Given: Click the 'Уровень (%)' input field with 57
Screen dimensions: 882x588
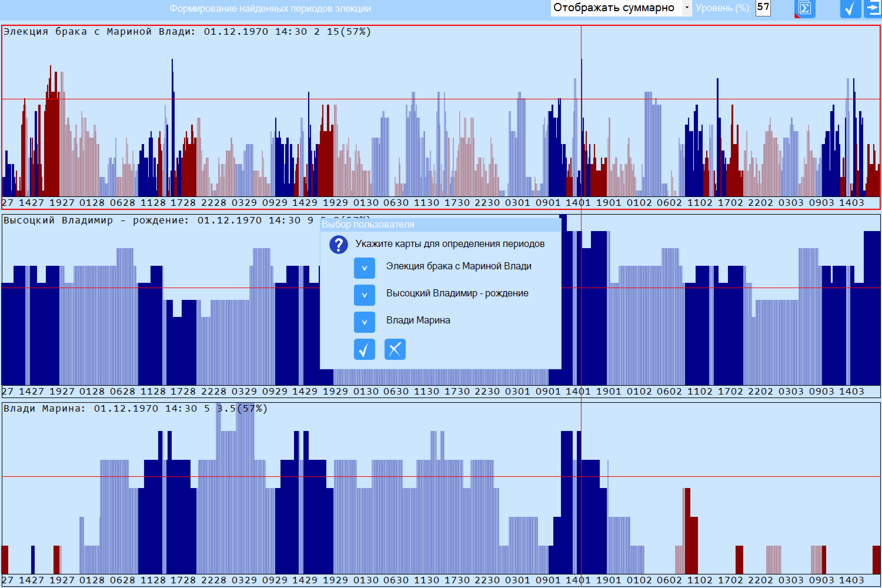Looking at the screenshot, I should click(763, 8).
